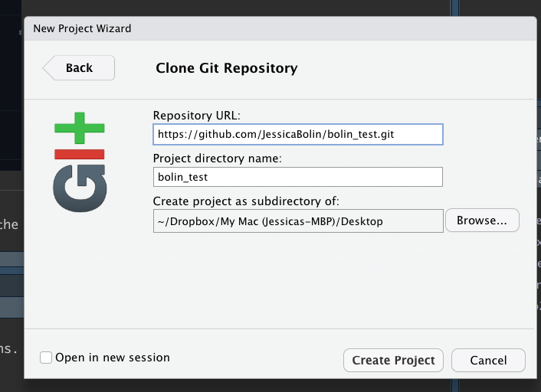Screen dimensions: 541x392
Task: Click the Clone Git Repository heading
Action: [227, 68]
